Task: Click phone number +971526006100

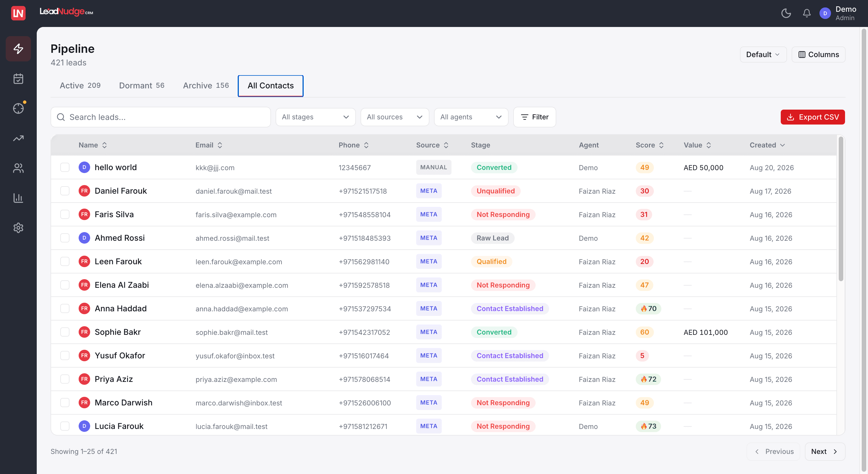Action: (x=365, y=403)
